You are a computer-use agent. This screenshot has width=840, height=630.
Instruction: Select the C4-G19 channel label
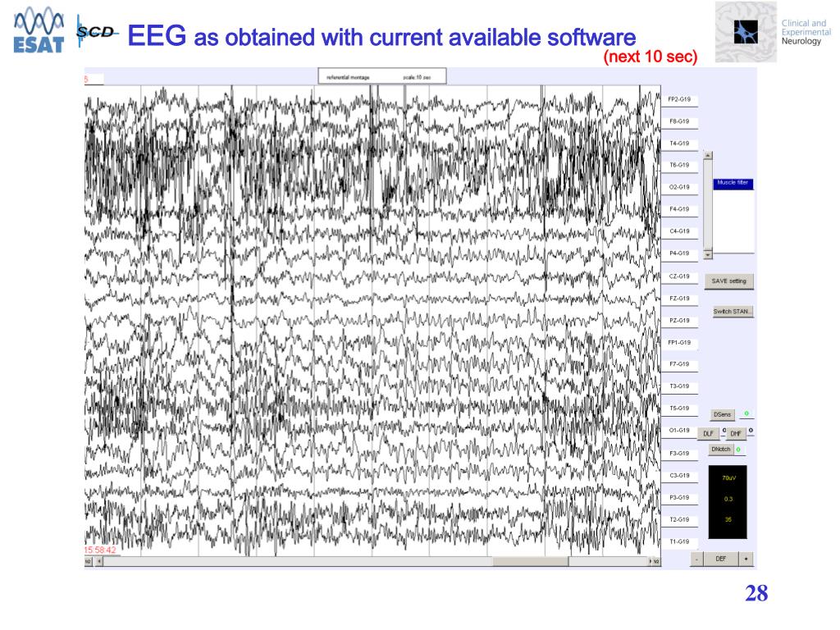(x=679, y=231)
